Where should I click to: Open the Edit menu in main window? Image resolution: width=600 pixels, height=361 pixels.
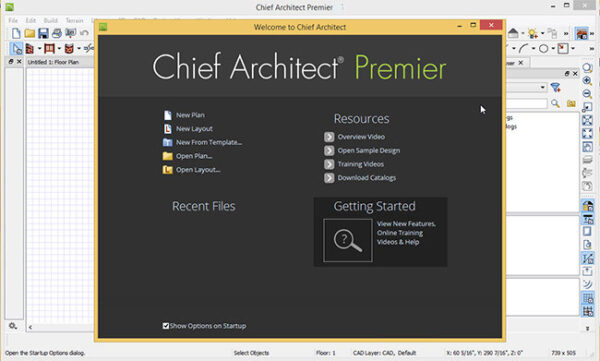pyautogui.click(x=31, y=20)
